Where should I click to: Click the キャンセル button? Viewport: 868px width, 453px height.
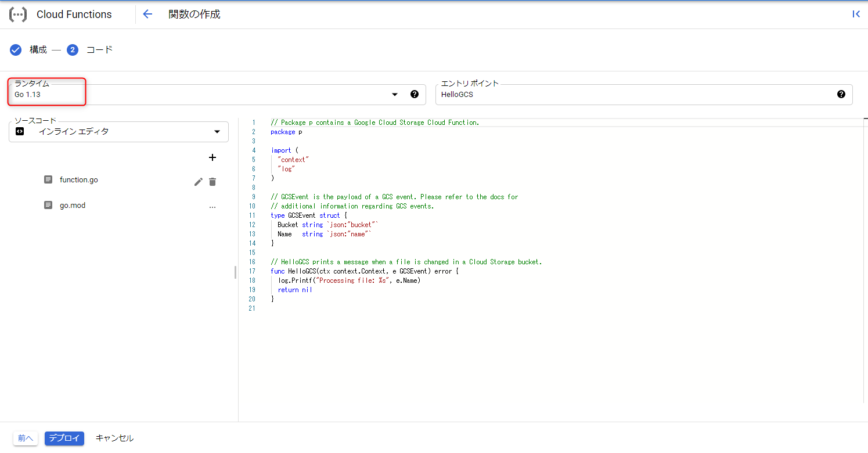pos(114,438)
